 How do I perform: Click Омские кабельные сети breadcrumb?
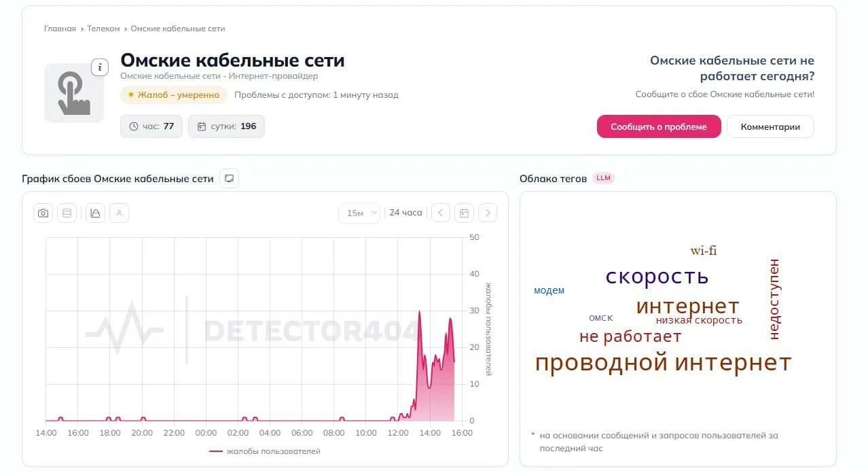click(x=178, y=29)
